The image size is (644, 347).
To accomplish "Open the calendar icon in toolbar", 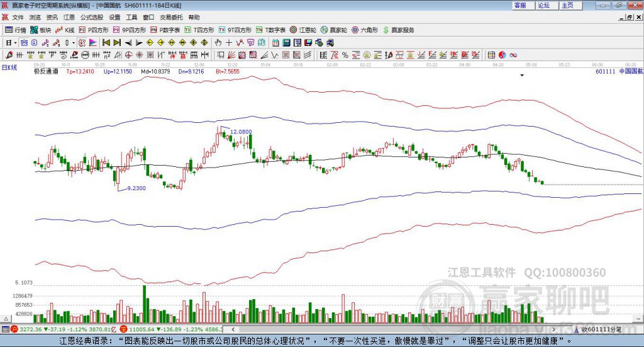I will click(275, 43).
